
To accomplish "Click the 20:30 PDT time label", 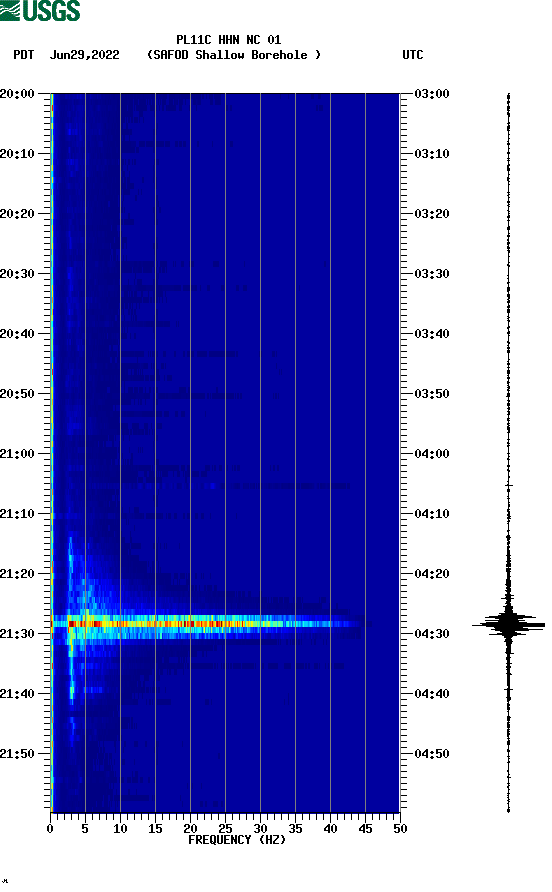I will pos(17,274).
